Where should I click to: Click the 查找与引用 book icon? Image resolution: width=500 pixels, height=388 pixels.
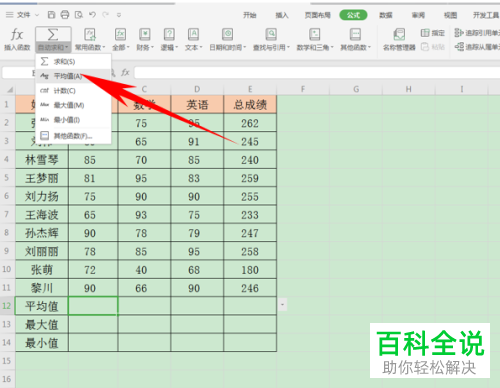pos(271,34)
